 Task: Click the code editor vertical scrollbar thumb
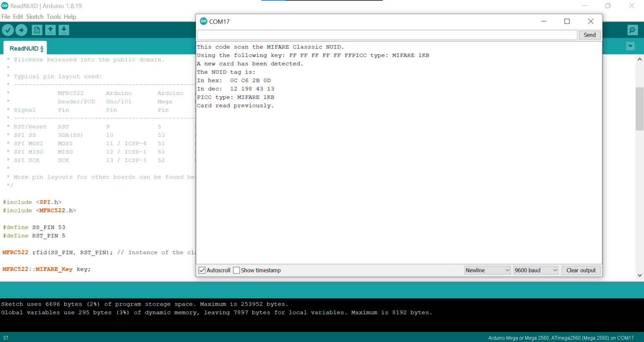[x=639, y=109]
